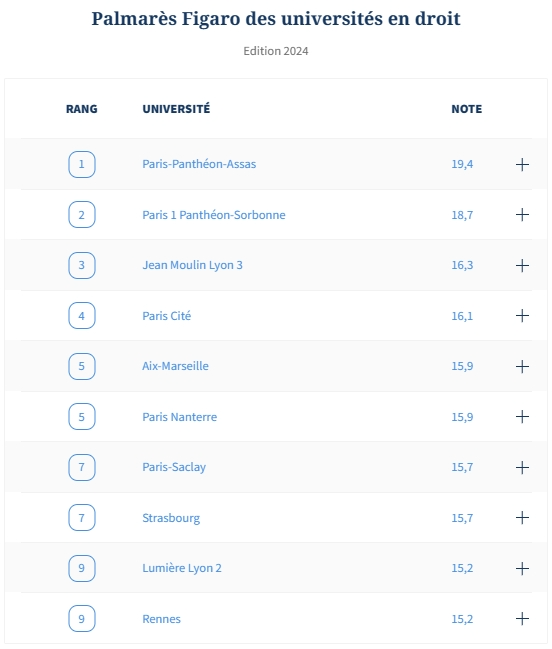Open the Strasbourg row plus icon
Image resolution: width=552 pixels, height=649 pixels.
pos(522,517)
